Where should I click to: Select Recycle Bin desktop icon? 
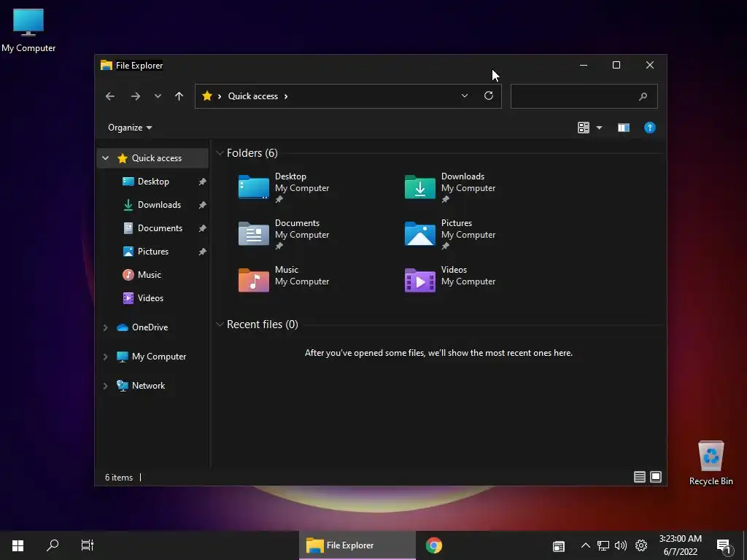[711, 463]
